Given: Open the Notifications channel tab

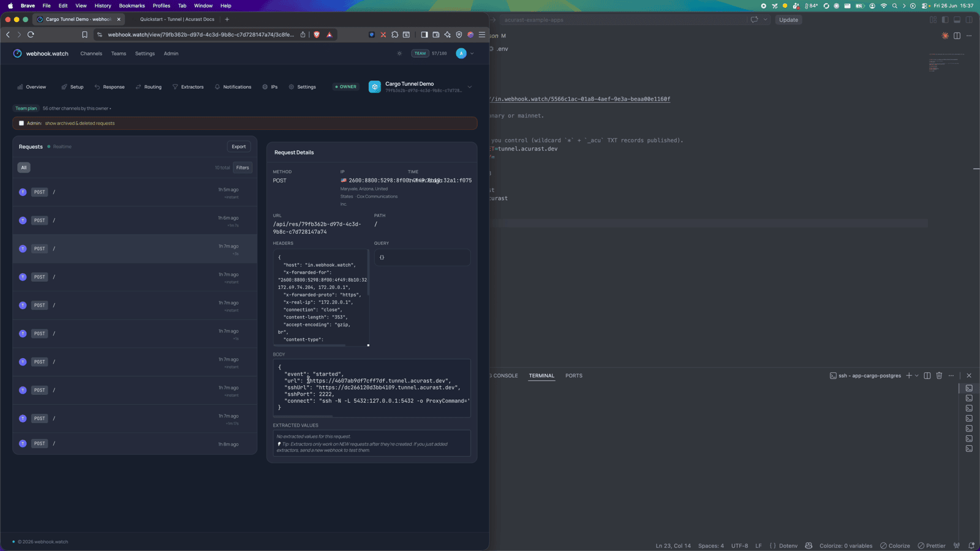Looking at the screenshot, I should tap(233, 87).
